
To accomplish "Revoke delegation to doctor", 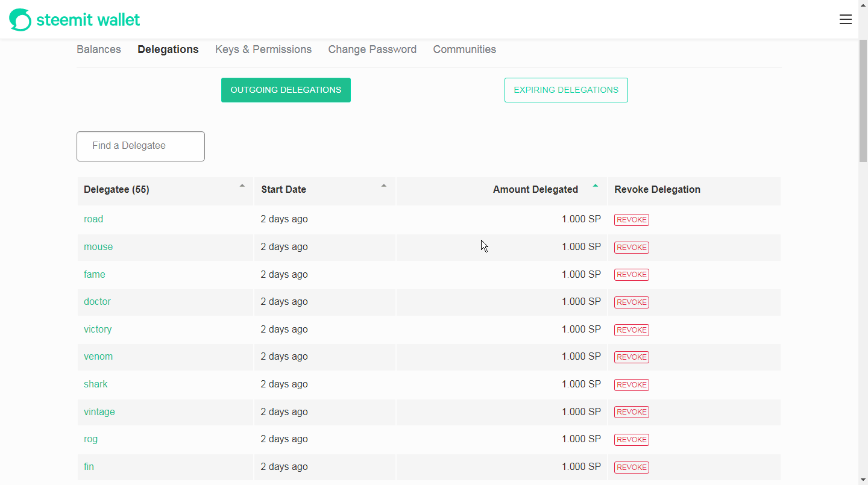I will click(x=631, y=302).
